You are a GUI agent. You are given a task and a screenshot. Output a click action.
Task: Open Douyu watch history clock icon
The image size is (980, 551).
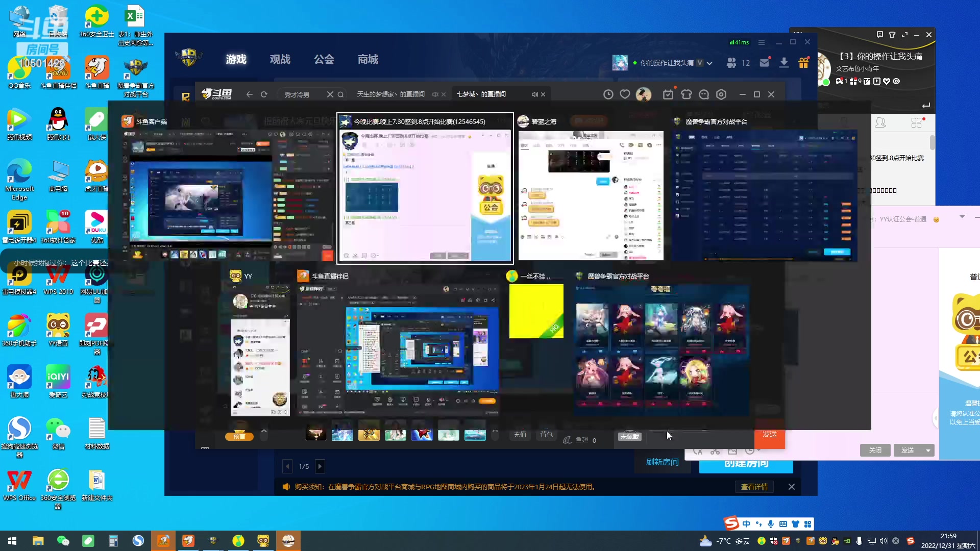(608, 94)
